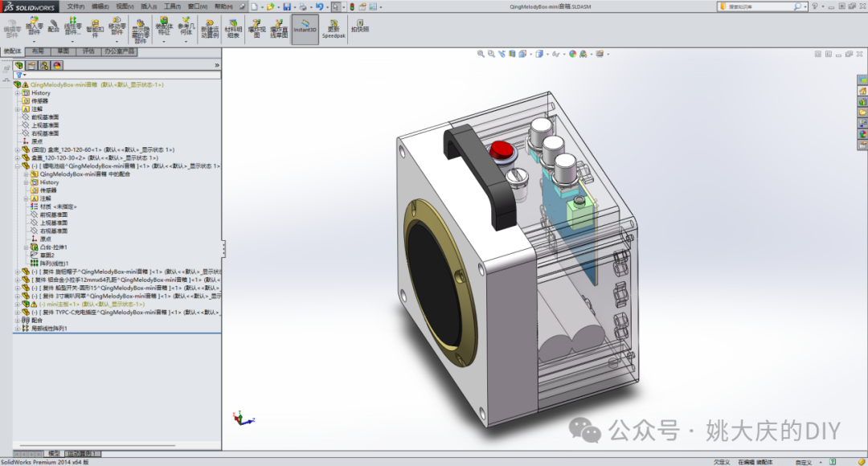Click the 模型 tab at bottom
This screenshot has width=868, height=466.
pos(54,453)
